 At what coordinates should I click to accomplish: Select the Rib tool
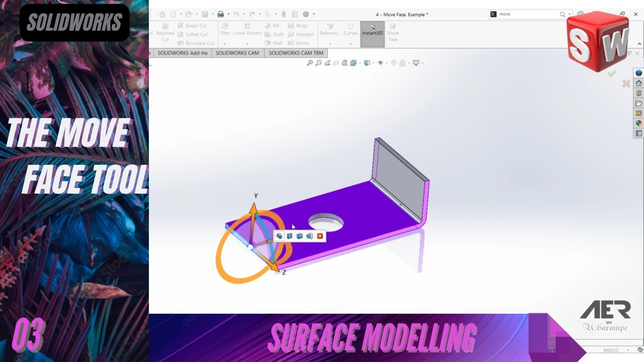[x=272, y=26]
